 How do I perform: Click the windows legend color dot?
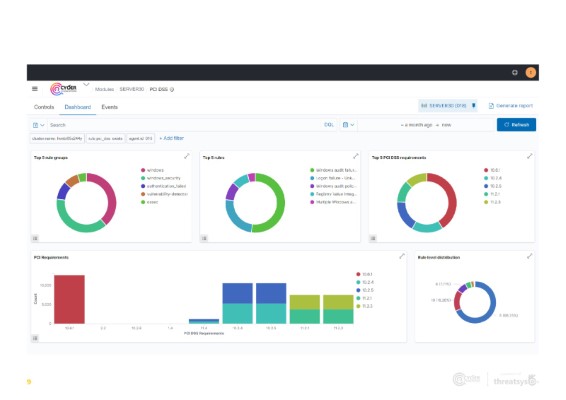(143, 170)
